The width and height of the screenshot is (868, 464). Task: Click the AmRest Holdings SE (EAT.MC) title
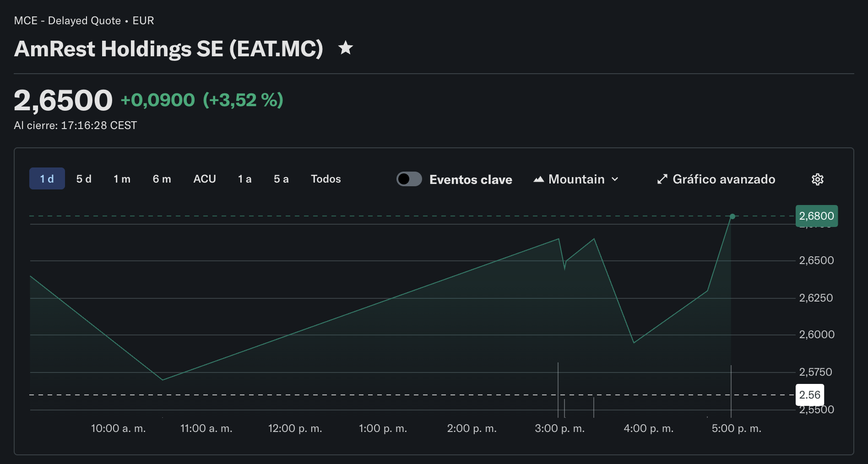coord(169,49)
